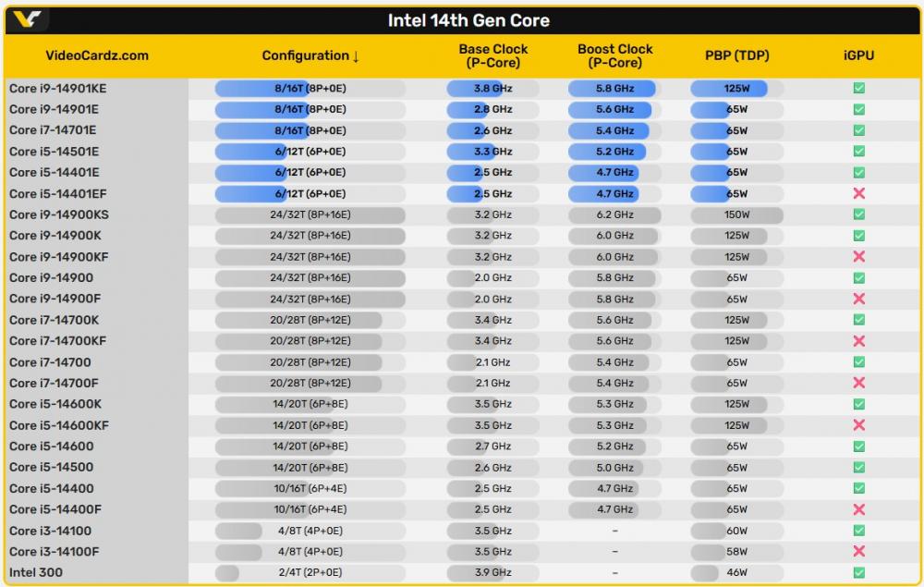Click iGPU check mark for Core i5-14501E
Image resolution: width=924 pixels, height=587 pixels.
pos(859,152)
